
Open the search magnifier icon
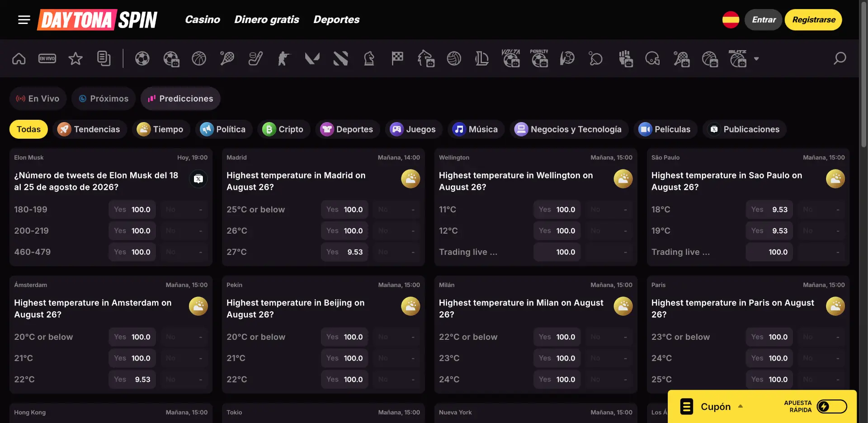(x=840, y=58)
